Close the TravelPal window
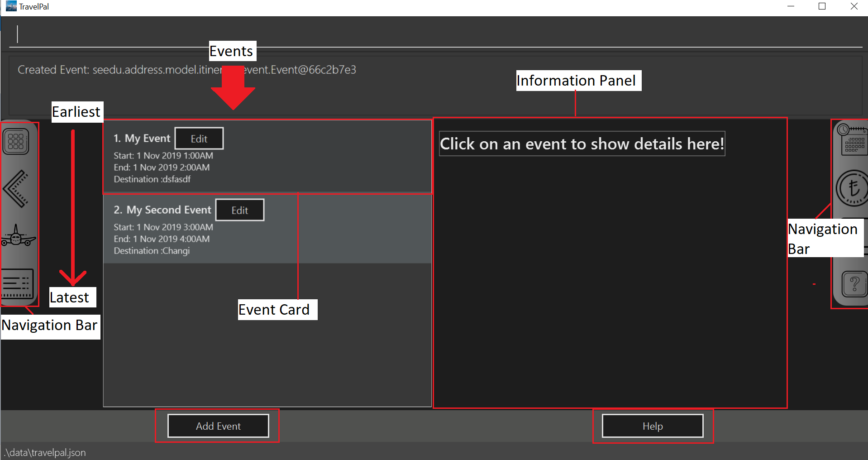Viewport: 868px width, 460px height. (854, 6)
